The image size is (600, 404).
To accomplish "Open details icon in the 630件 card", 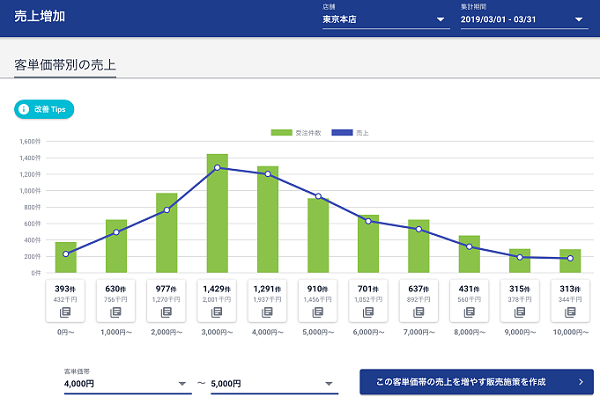I will 116,313.
